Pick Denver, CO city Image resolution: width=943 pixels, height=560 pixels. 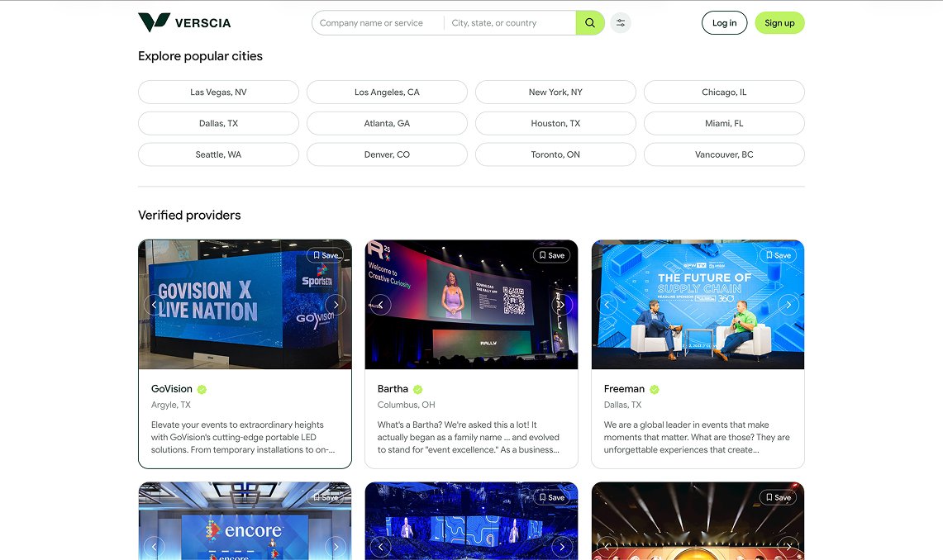coord(387,154)
